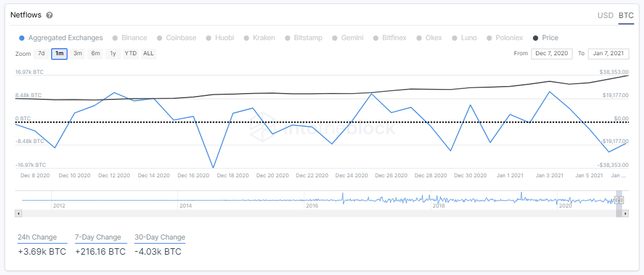Viewport: 644px width, 275px height.
Task: Zoom chart to YTD
Action: (x=131, y=54)
